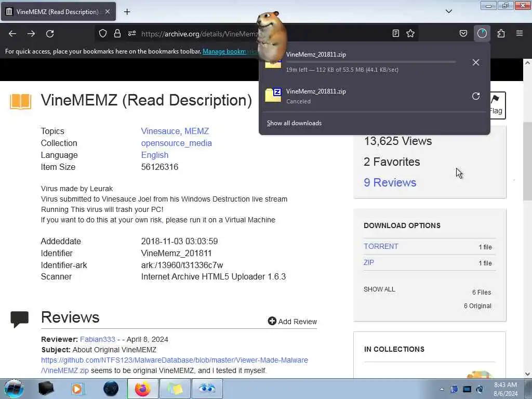
Task: Click 2 Favorites text
Action: [x=392, y=162]
